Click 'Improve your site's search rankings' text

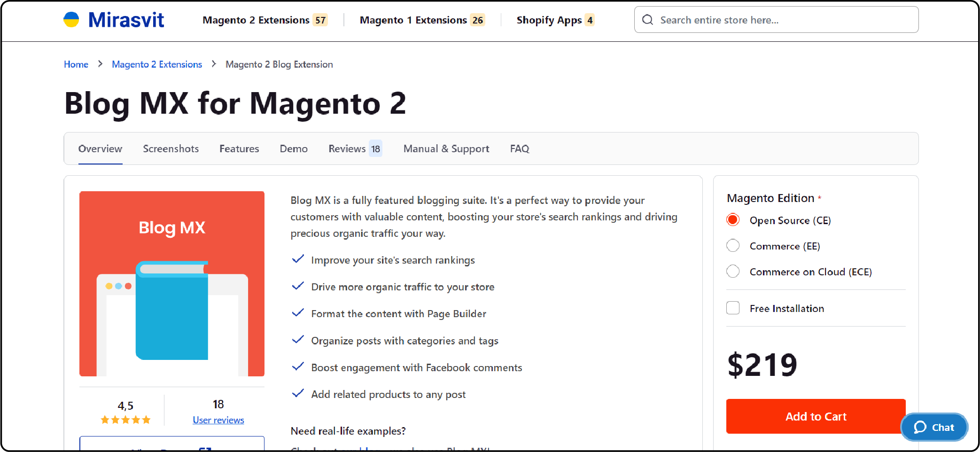[x=393, y=260]
